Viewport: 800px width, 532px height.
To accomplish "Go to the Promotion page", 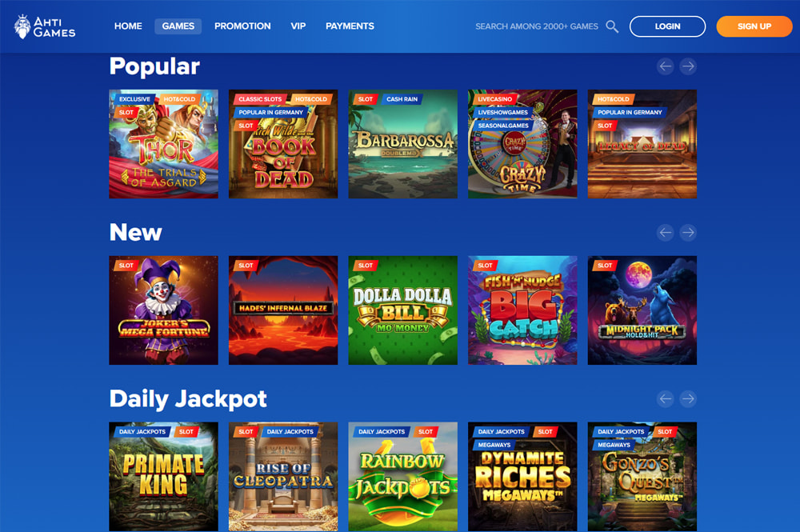I will (x=242, y=26).
